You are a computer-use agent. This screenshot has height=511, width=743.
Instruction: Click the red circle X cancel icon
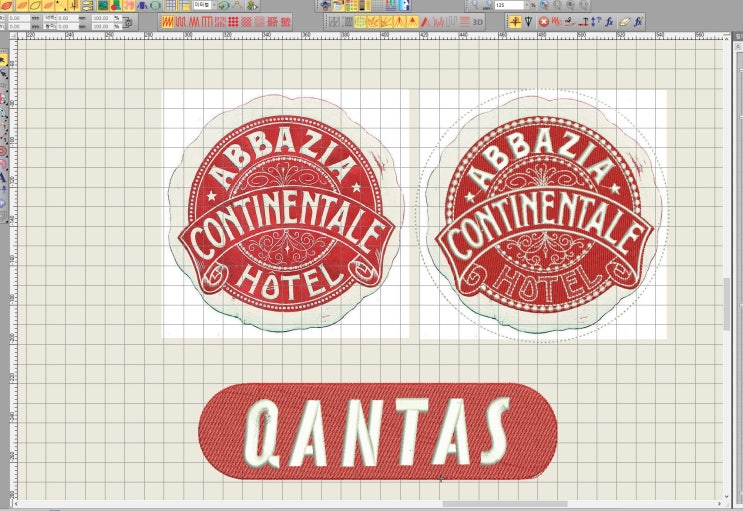(x=544, y=22)
